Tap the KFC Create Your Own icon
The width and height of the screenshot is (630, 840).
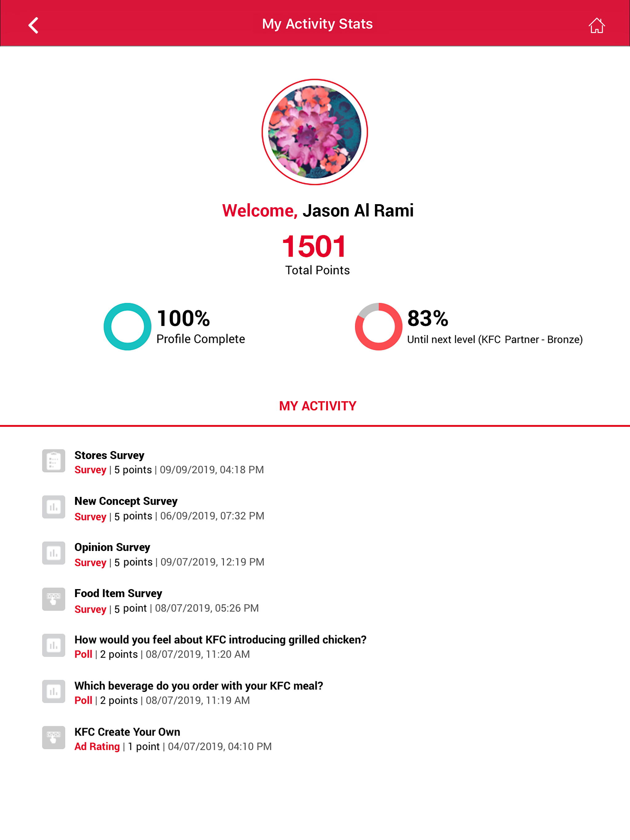tap(54, 738)
